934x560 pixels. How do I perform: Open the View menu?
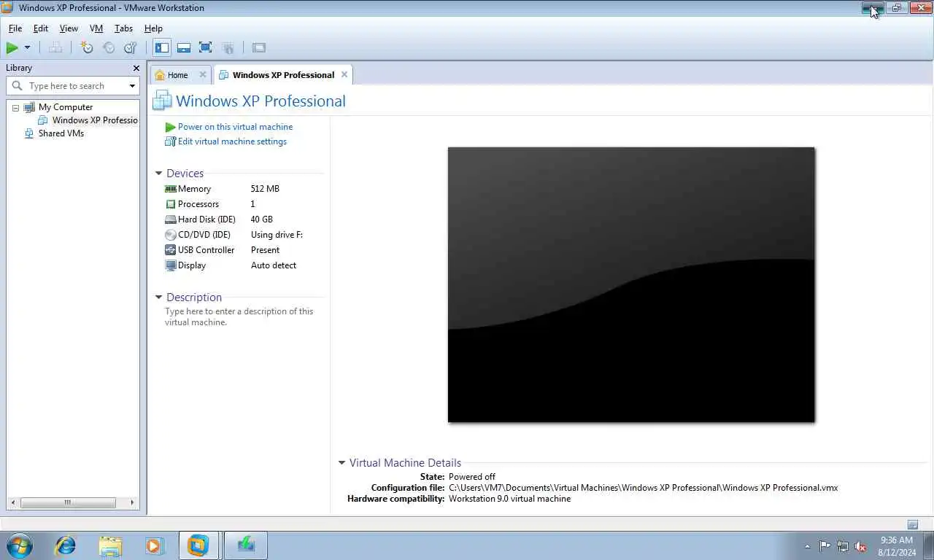pyautogui.click(x=69, y=28)
